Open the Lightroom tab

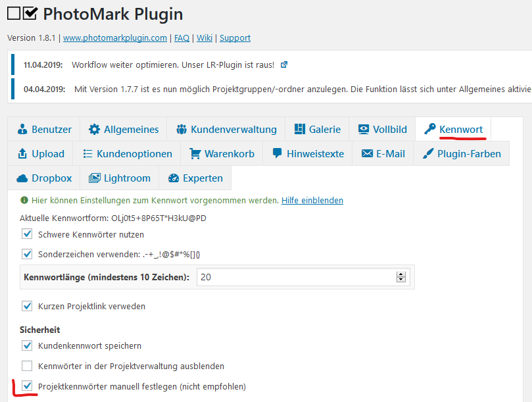tap(119, 178)
